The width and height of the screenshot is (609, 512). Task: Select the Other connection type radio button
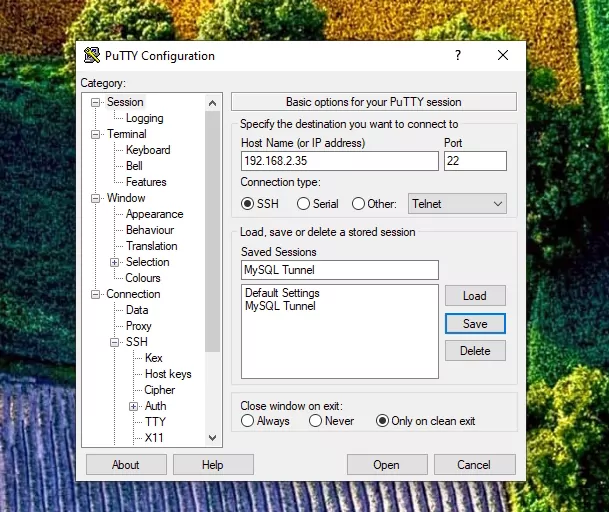tap(358, 204)
